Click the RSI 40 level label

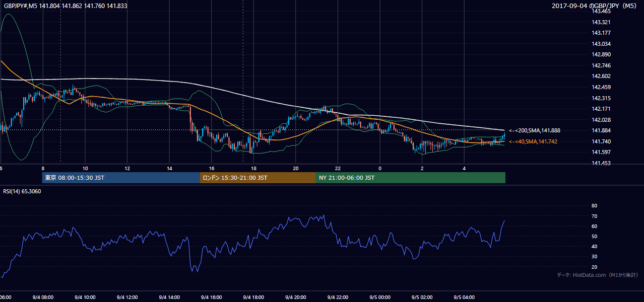click(594, 246)
